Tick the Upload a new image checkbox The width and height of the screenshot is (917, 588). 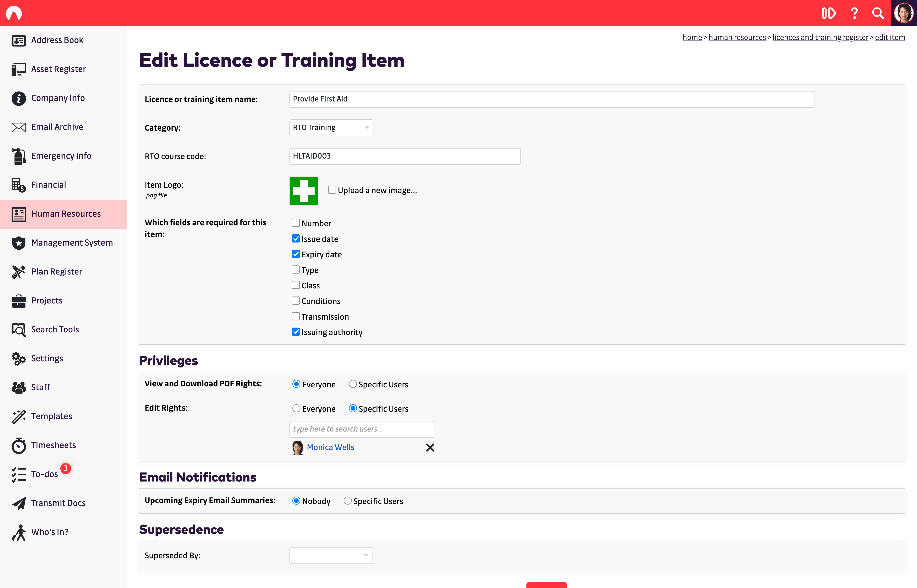coord(332,190)
